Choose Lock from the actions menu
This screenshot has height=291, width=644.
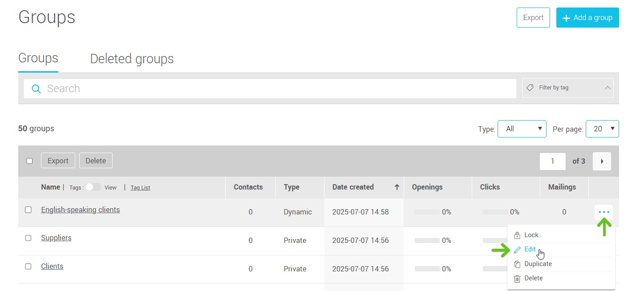click(531, 235)
